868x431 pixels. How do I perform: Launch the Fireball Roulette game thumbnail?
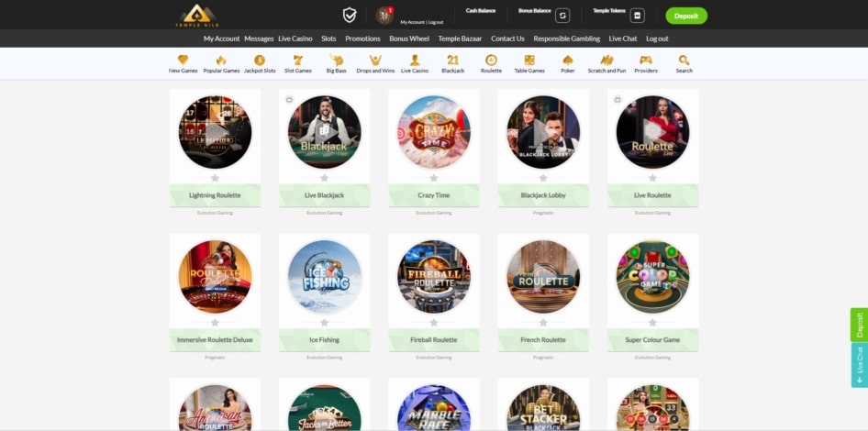[x=434, y=277]
